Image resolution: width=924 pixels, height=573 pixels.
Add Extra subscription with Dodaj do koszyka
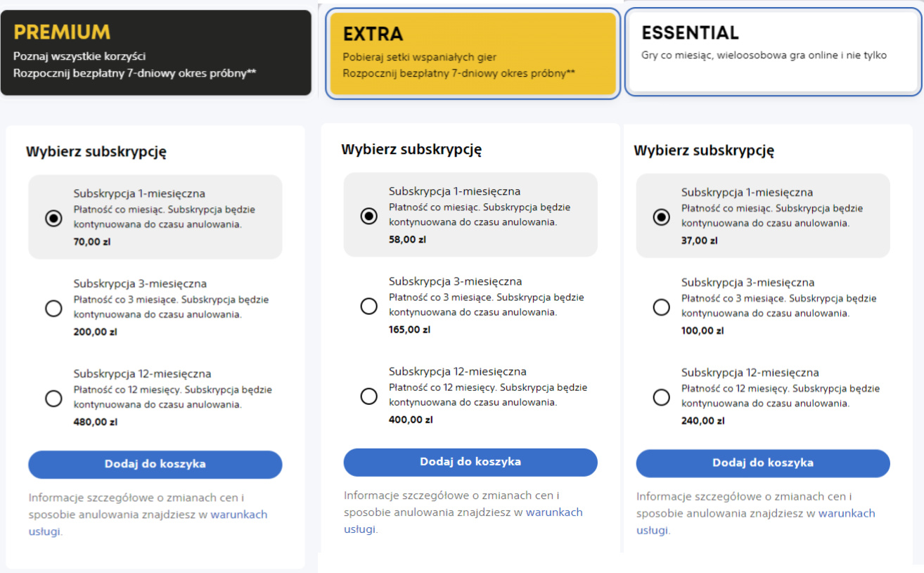coord(470,462)
